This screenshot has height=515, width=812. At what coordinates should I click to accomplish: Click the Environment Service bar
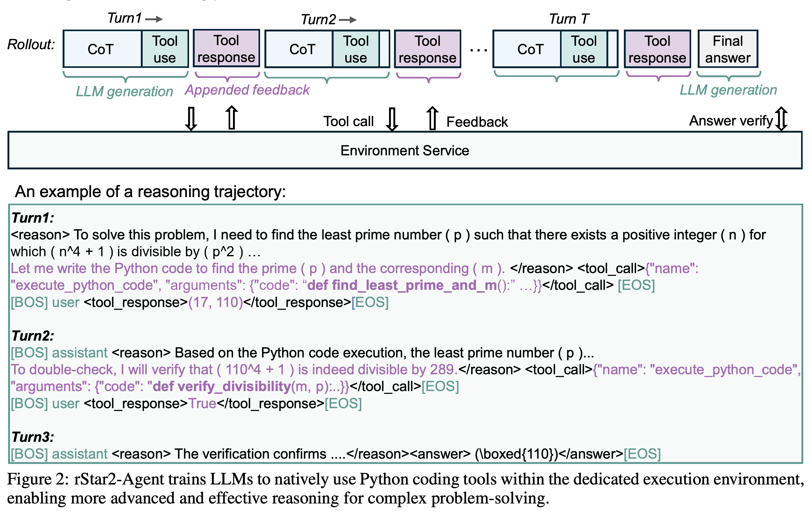coord(405,150)
